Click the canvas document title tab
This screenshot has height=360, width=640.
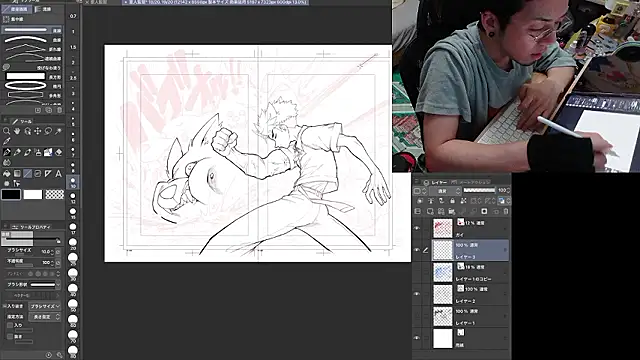pos(215,2)
